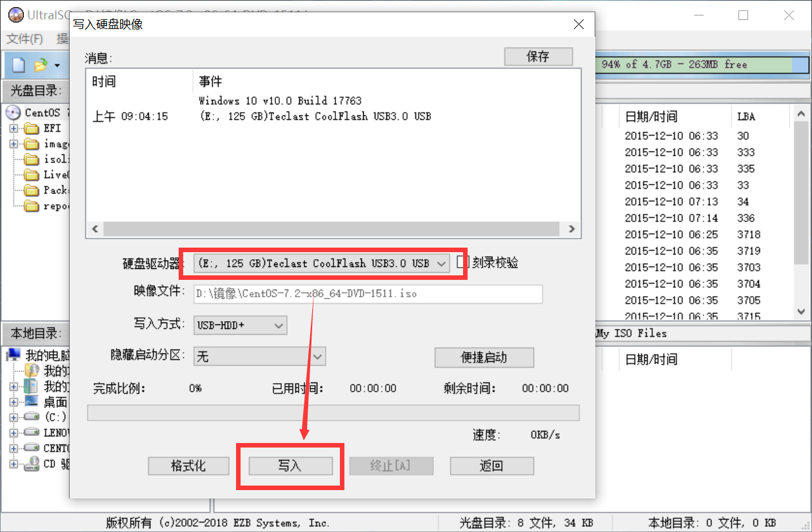The width and height of the screenshot is (812, 532).
Task: Open the dropdown arrow beside the Open icon
Action: click(57, 65)
